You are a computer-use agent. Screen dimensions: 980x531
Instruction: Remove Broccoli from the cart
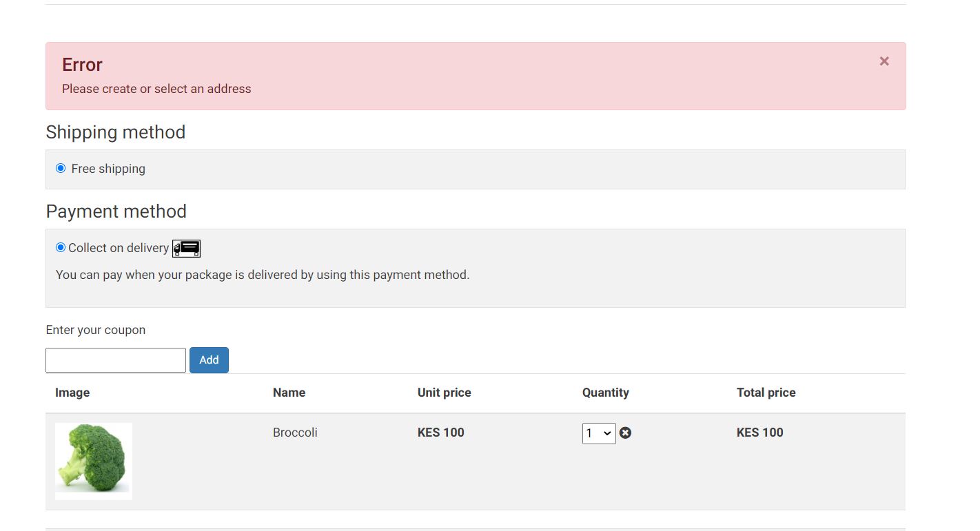tap(625, 433)
